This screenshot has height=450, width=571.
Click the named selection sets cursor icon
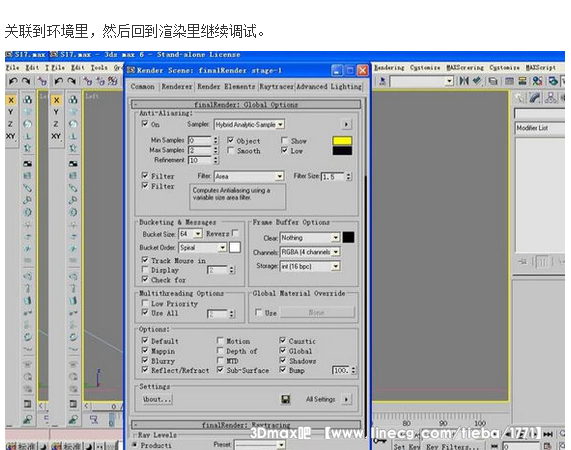(x=382, y=81)
